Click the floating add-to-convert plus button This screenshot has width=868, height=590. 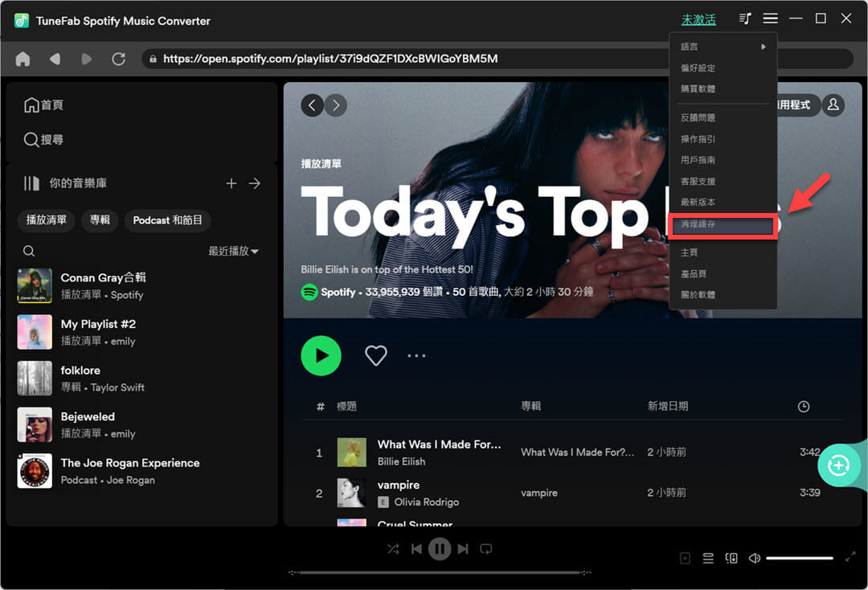pyautogui.click(x=838, y=465)
